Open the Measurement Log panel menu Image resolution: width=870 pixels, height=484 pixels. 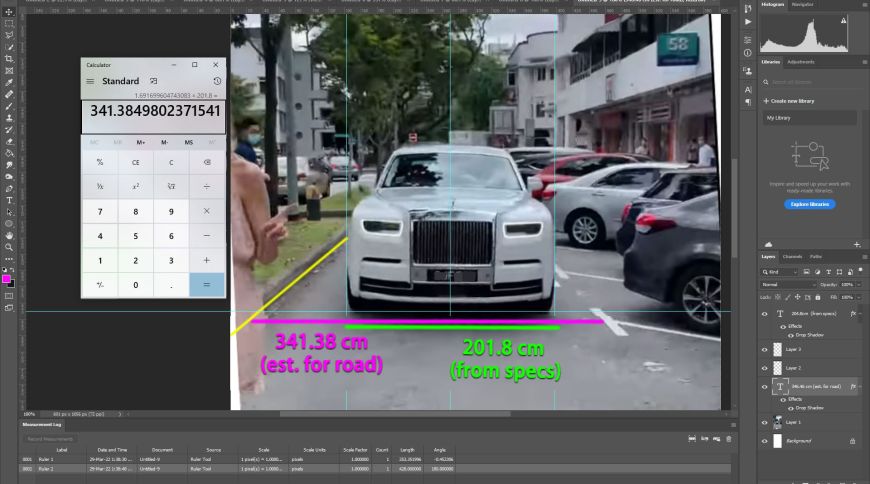click(x=733, y=425)
